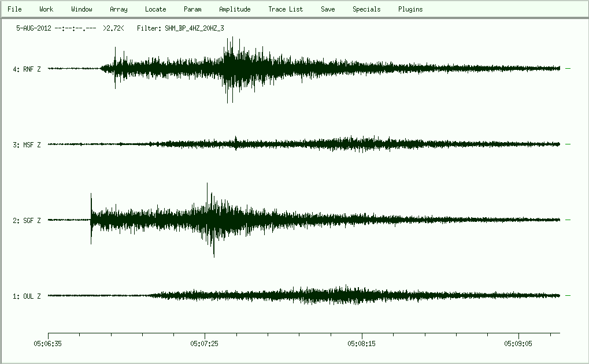Open the Plugins menu
The image size is (589, 364).
click(x=410, y=9)
